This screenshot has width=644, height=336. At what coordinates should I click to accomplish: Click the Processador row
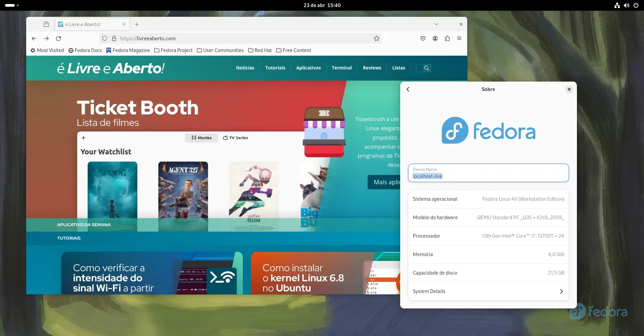coord(488,236)
